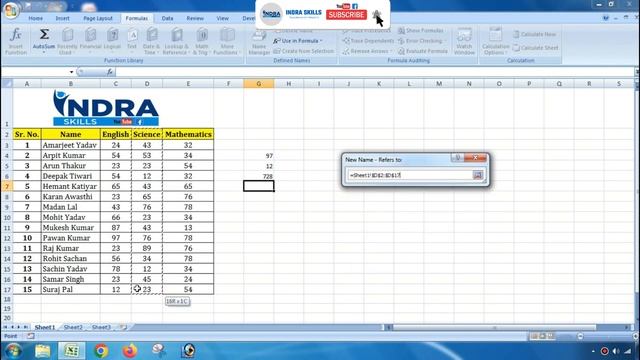The width and height of the screenshot is (640, 360).
Task: Click Create from Selection
Action: tap(304, 51)
